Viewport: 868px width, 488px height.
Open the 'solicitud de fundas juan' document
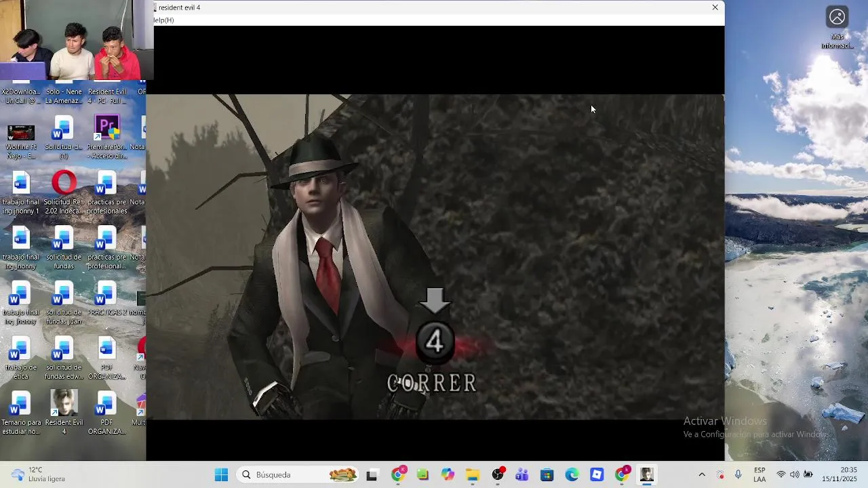(x=63, y=303)
